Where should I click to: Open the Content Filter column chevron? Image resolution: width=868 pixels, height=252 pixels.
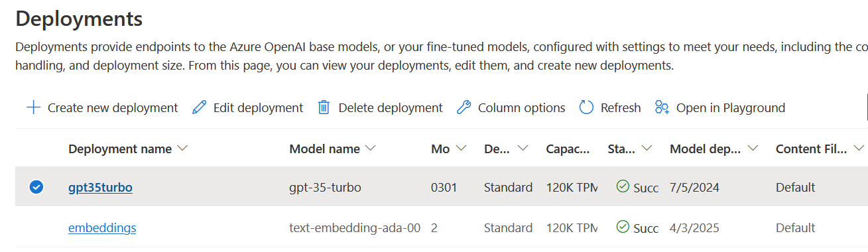[x=859, y=149]
